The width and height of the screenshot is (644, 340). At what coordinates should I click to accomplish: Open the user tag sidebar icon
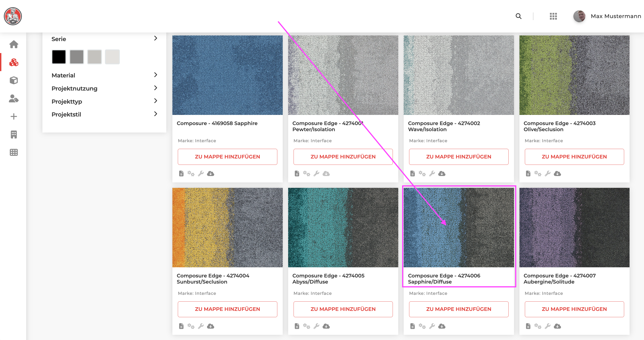coord(14,98)
